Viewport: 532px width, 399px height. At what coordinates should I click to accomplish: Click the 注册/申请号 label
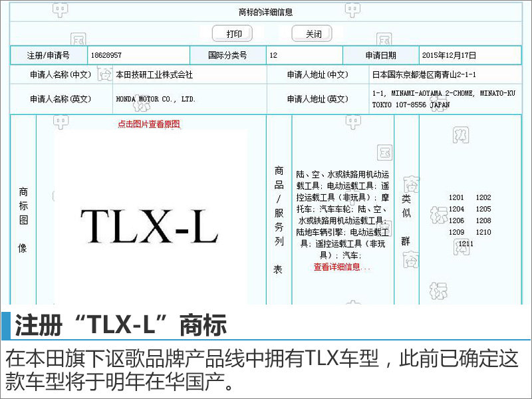[48, 55]
